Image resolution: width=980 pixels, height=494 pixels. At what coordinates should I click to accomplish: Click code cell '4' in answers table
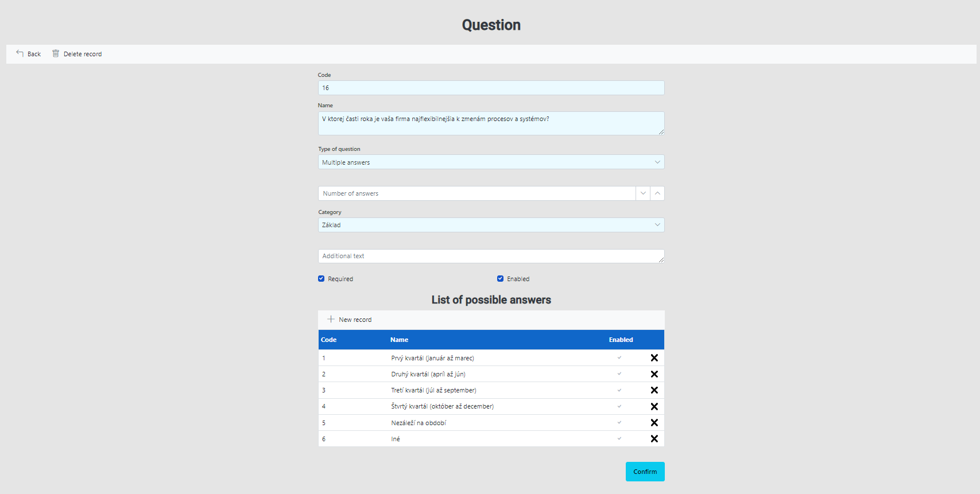point(324,406)
